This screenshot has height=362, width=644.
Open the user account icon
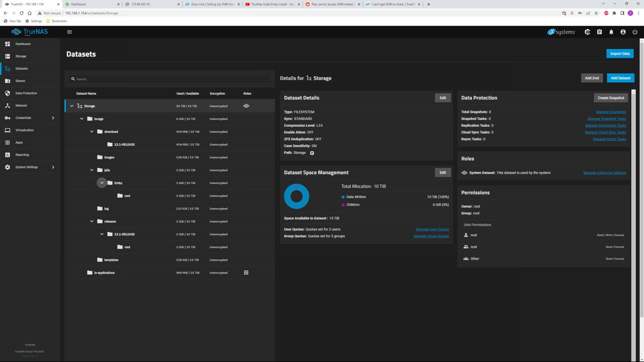[623, 32]
